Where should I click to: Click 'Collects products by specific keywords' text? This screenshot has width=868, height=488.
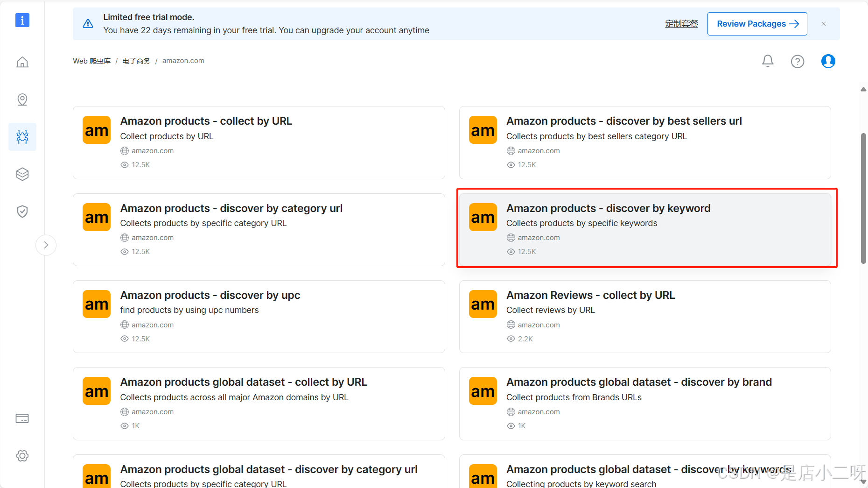click(x=581, y=223)
